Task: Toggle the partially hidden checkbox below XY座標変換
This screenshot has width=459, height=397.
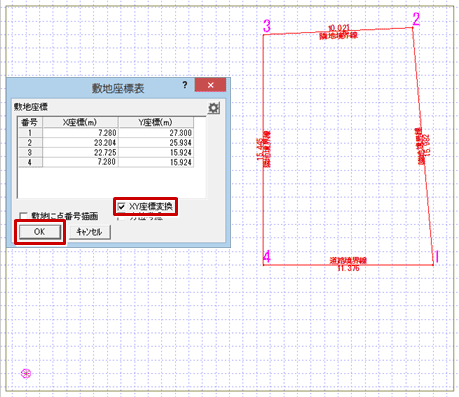Action: pos(122,217)
